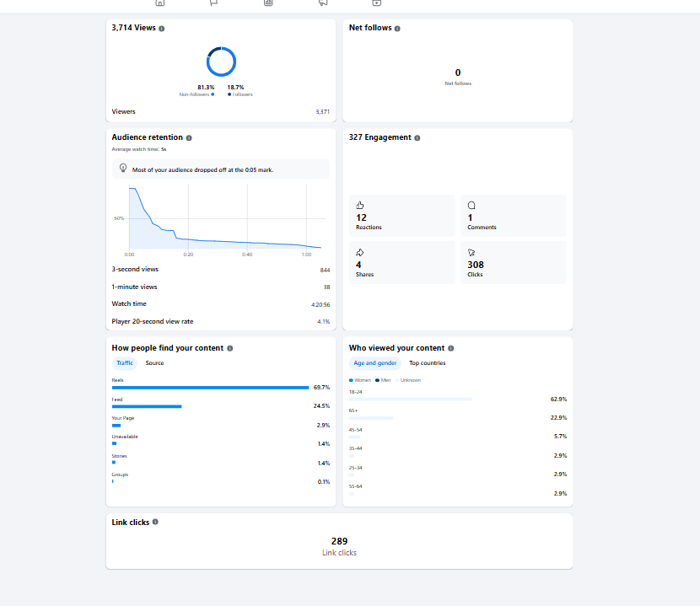The image size is (700, 606).
Task: Click the Reels traffic bar
Action: [x=210, y=388]
